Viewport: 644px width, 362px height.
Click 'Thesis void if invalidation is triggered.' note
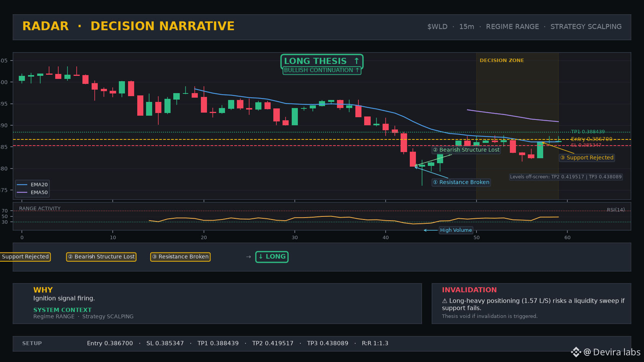coord(490,316)
